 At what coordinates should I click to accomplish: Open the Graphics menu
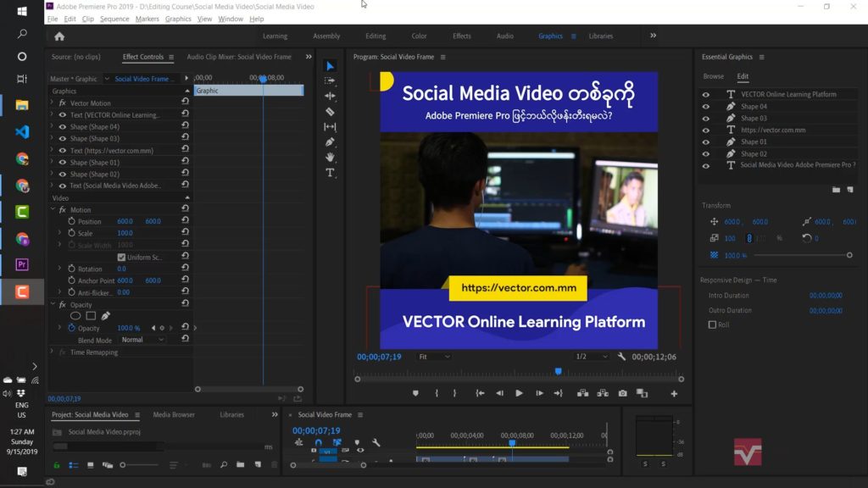[x=178, y=19]
